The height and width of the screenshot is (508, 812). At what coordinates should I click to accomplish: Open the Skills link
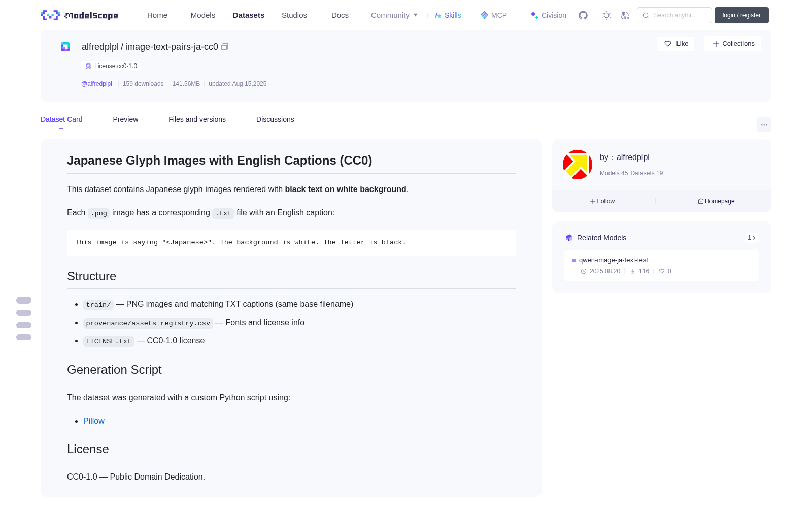point(448,15)
